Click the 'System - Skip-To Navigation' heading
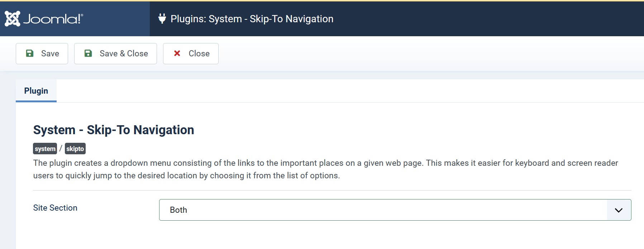 (x=114, y=130)
